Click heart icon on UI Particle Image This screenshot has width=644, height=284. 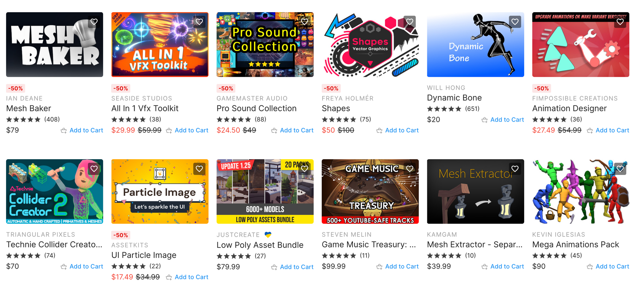[199, 169]
